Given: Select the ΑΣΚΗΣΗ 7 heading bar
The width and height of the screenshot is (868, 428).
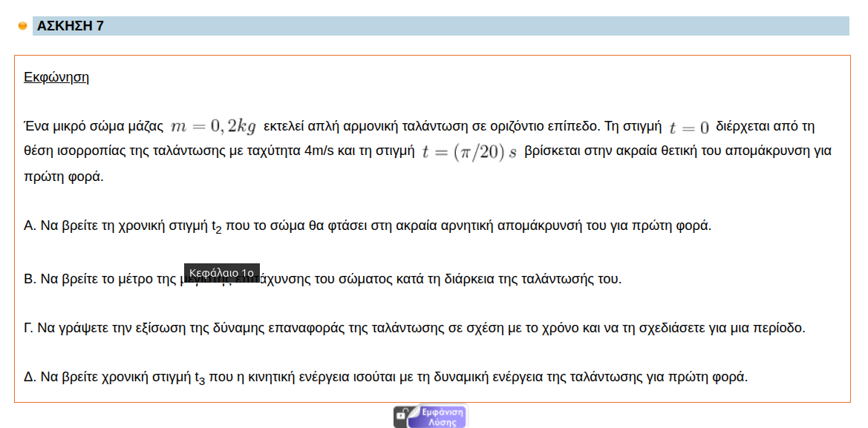Looking at the screenshot, I should tap(440, 26).
